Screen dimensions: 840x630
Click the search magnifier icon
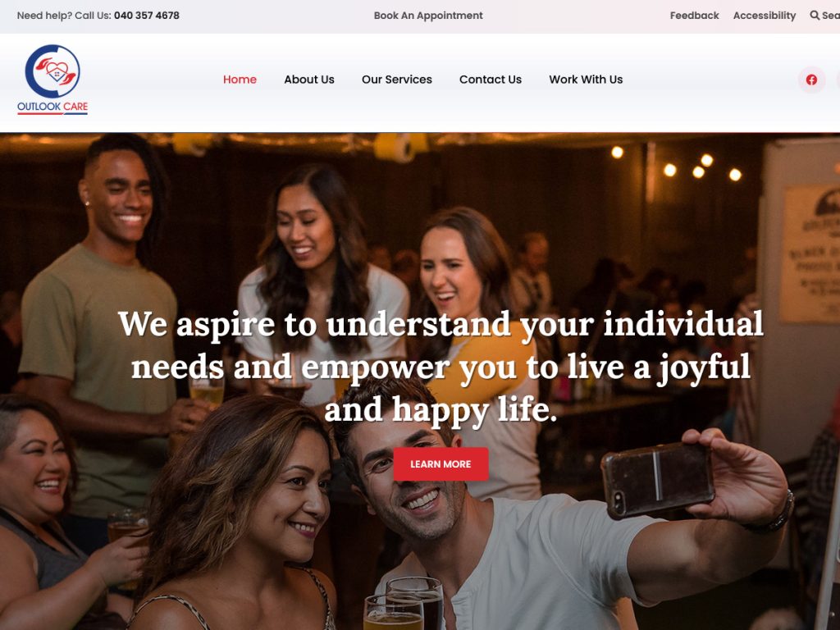(815, 16)
